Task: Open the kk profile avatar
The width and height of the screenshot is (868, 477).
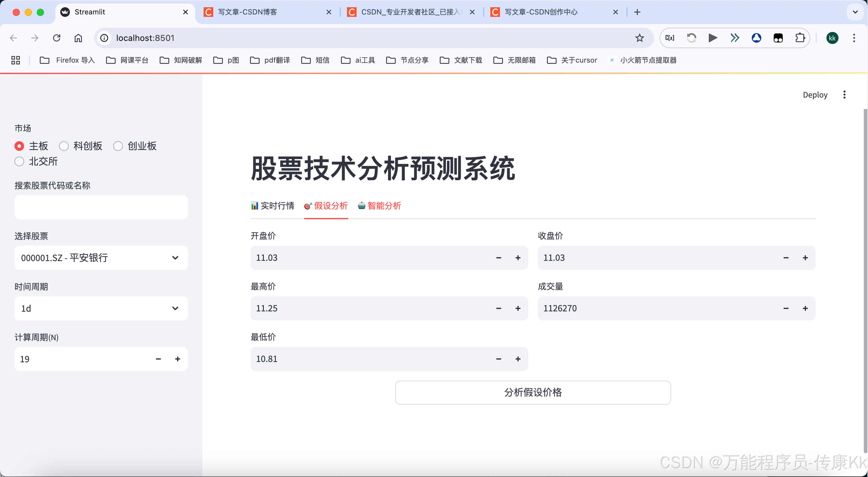Action: pyautogui.click(x=832, y=38)
